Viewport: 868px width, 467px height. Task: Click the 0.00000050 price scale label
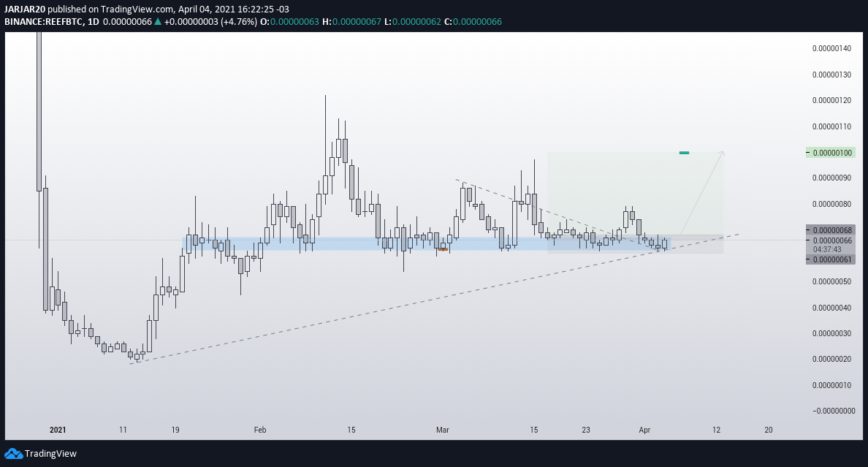point(832,281)
